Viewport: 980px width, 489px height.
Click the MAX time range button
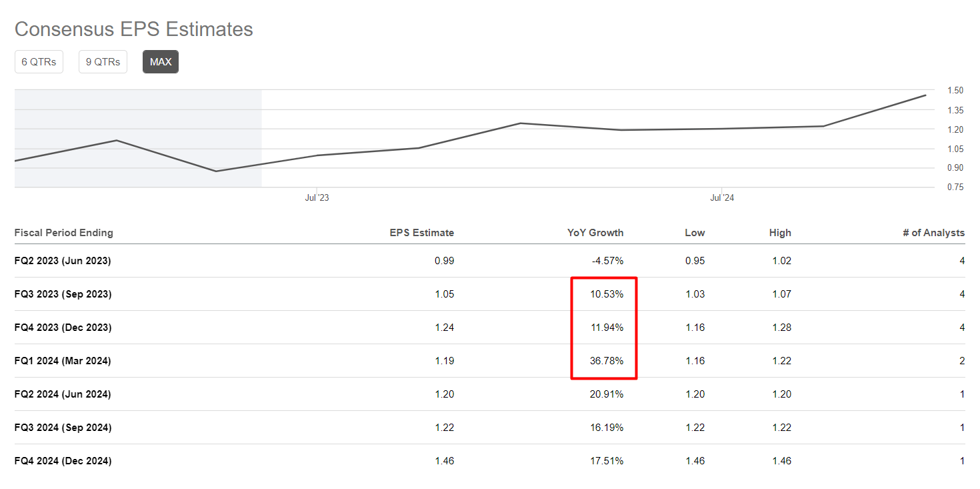[160, 61]
